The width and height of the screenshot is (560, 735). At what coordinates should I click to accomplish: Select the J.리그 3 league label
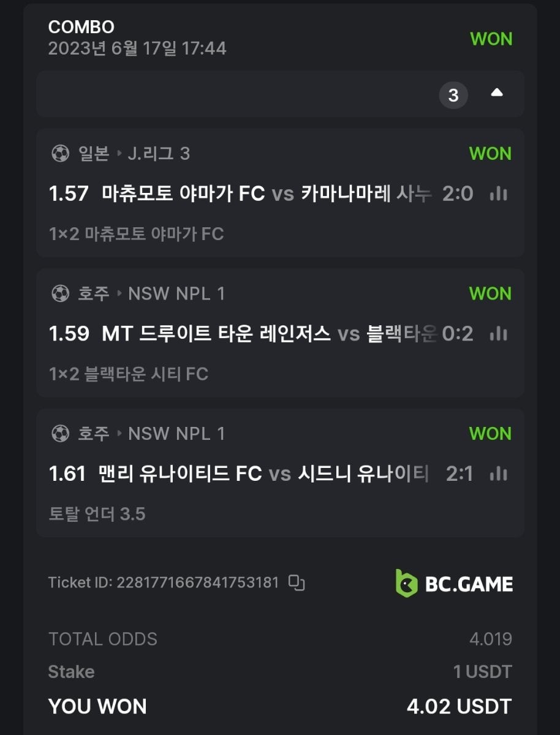tap(158, 154)
